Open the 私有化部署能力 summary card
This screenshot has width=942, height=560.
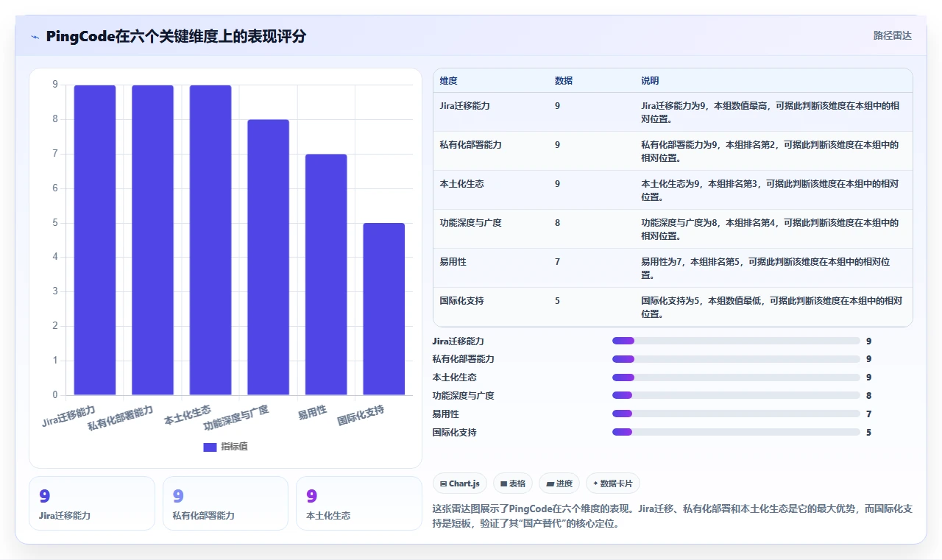coord(225,503)
